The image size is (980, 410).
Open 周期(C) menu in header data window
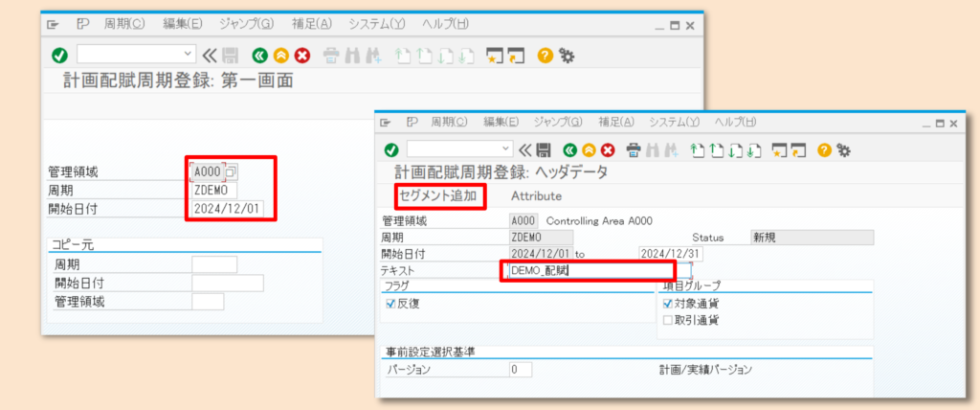click(x=449, y=122)
